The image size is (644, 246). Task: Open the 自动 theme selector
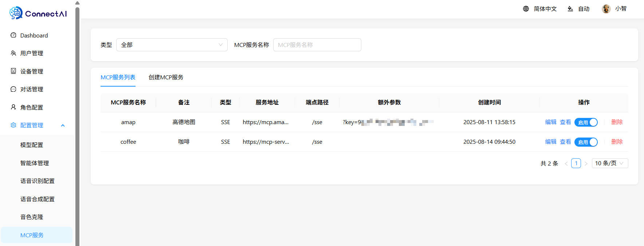tap(584, 9)
